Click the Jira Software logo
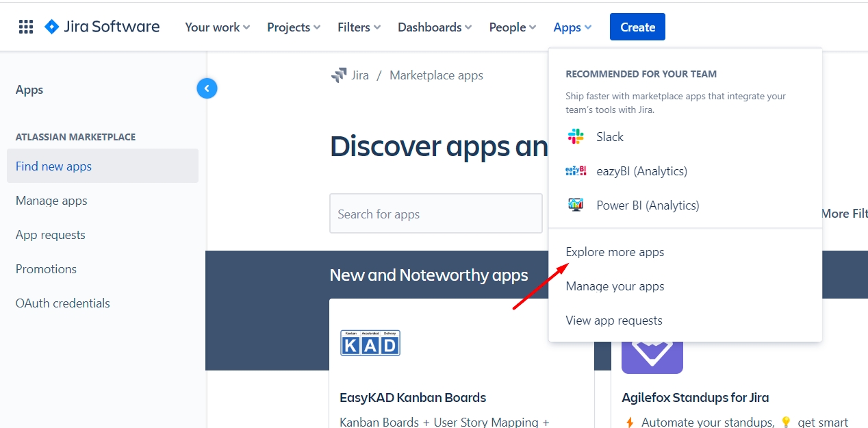 tap(102, 27)
